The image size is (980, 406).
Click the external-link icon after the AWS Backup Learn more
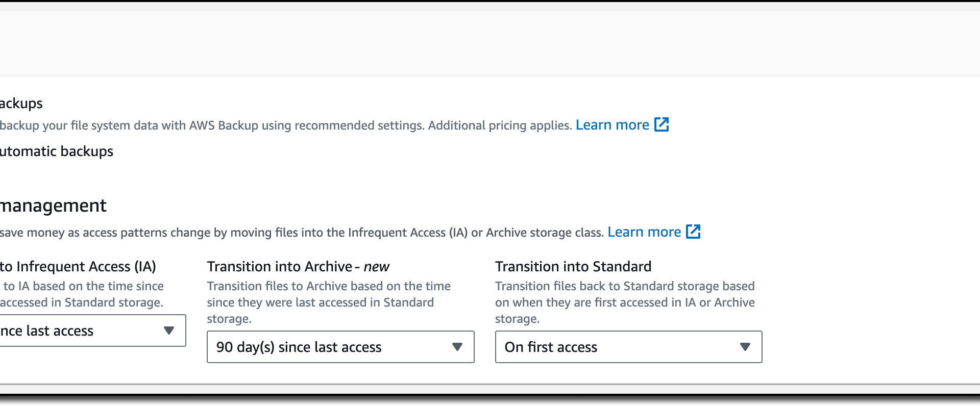[661, 124]
